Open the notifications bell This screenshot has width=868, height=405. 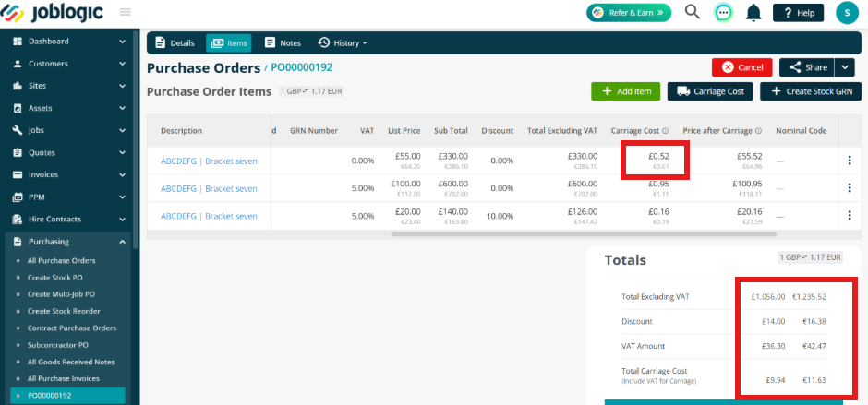753,12
